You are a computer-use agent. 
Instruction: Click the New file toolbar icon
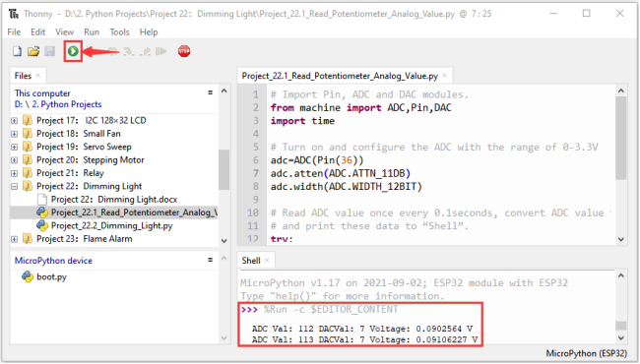17,51
